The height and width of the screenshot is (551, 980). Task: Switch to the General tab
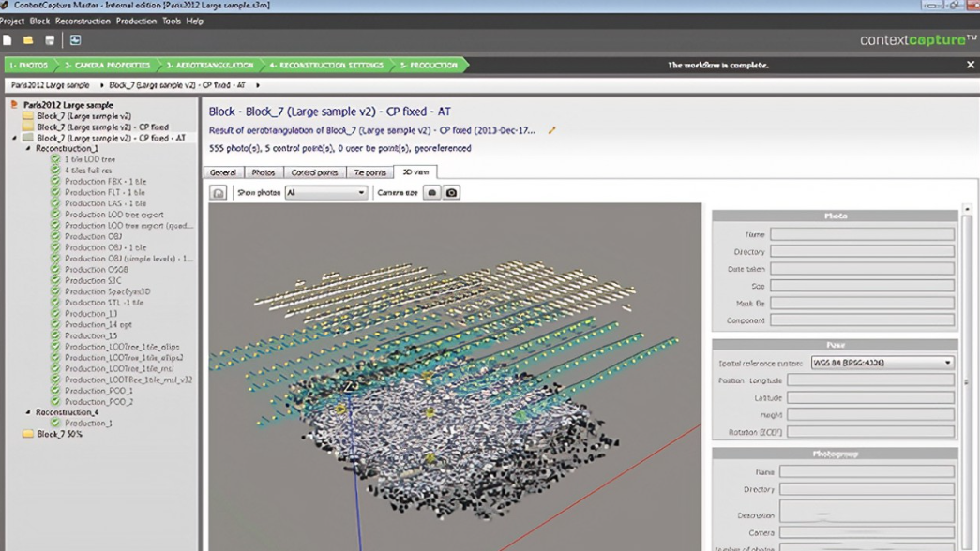[223, 172]
